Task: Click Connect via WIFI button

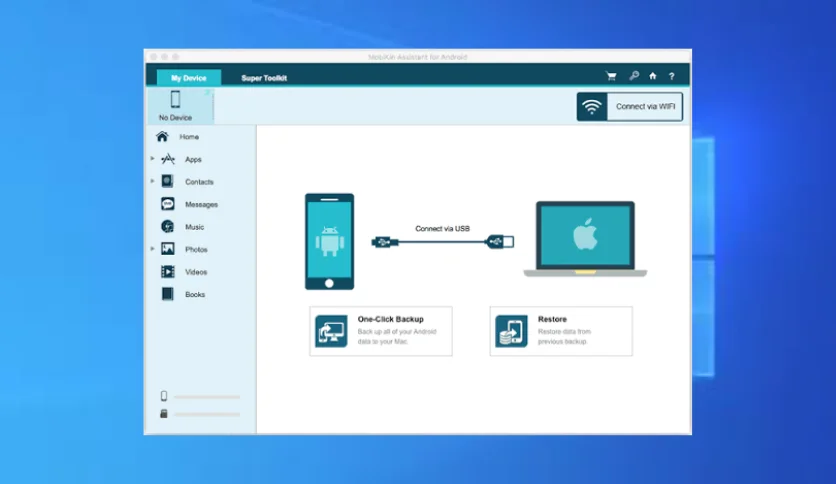Action: click(x=630, y=107)
